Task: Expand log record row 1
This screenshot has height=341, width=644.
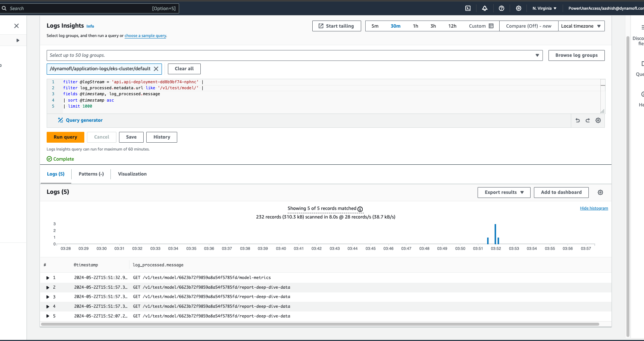Action: point(48,278)
